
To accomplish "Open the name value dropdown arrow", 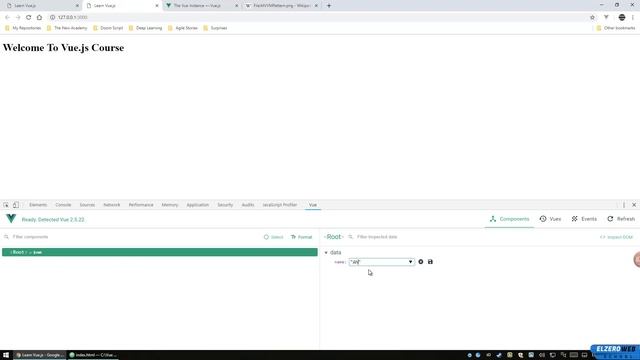I will pyautogui.click(x=410, y=262).
